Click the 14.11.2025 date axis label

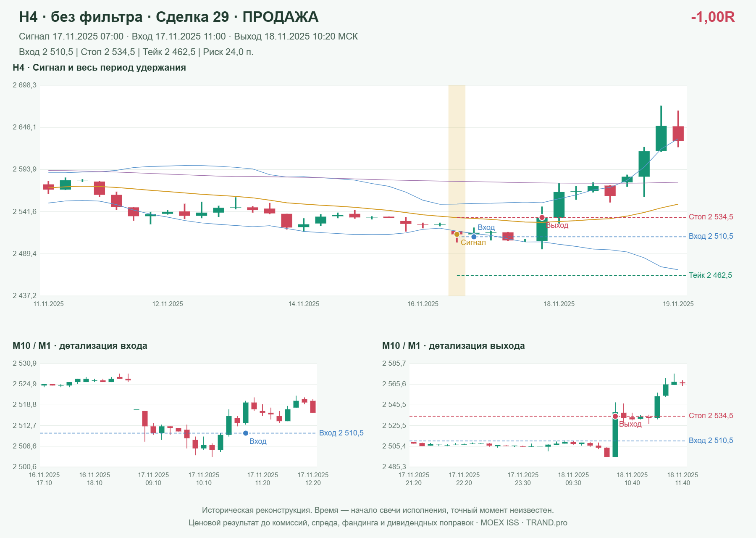tap(304, 304)
